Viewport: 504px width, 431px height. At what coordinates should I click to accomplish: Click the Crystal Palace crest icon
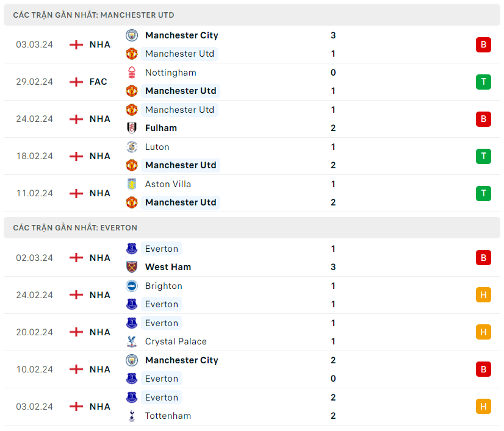pos(132,341)
